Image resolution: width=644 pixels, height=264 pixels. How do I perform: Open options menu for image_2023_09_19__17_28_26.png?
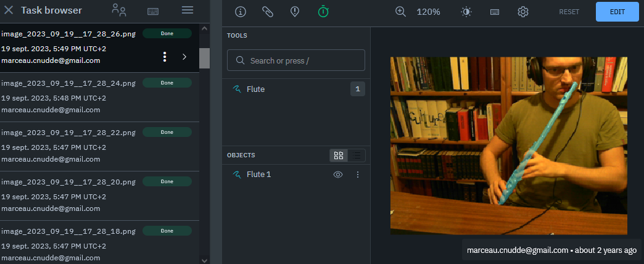pos(164,57)
